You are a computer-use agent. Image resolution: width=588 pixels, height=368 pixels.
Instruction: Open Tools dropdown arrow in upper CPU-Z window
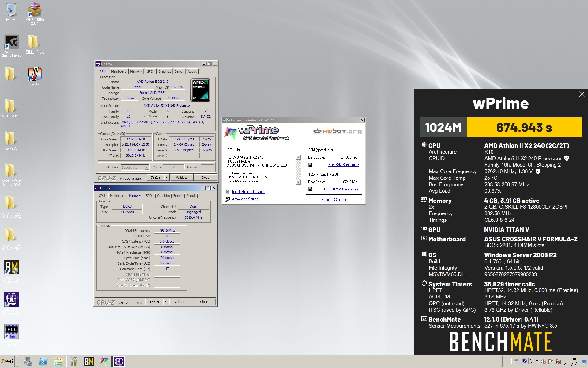coord(167,178)
